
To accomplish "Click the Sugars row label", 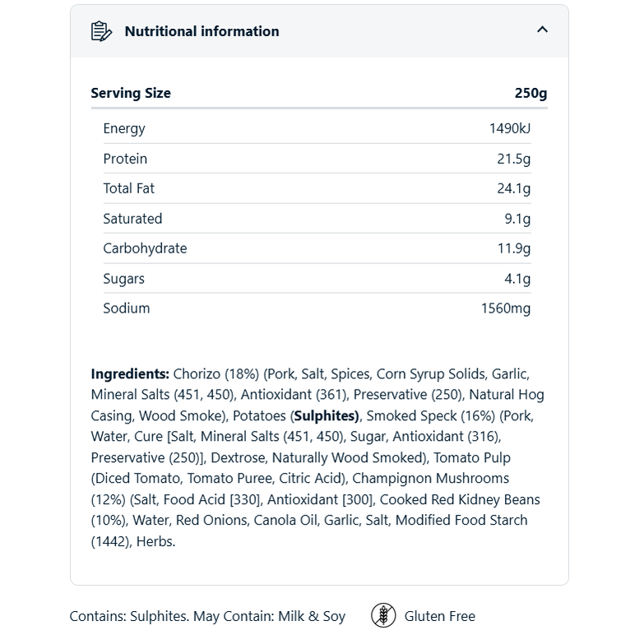I will (123, 279).
